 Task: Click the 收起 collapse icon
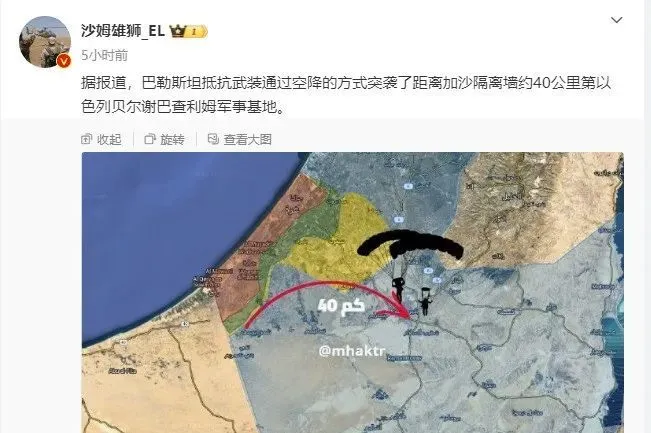pyautogui.click(x=87, y=139)
